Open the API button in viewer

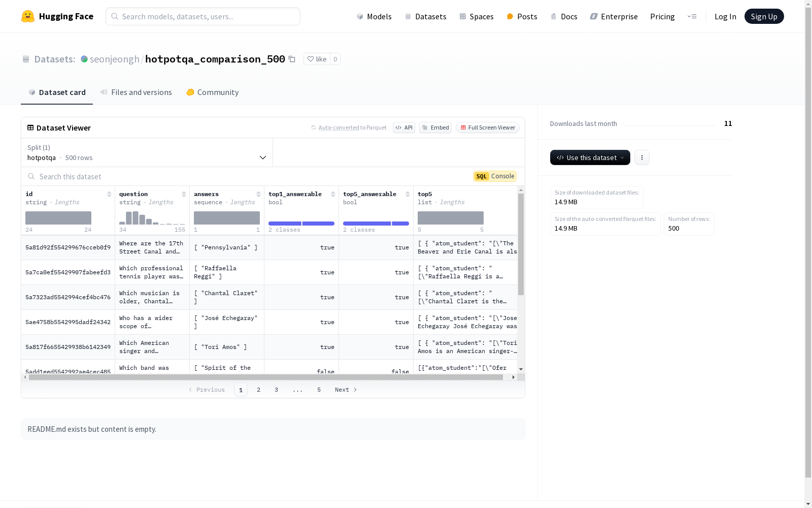[x=404, y=128]
